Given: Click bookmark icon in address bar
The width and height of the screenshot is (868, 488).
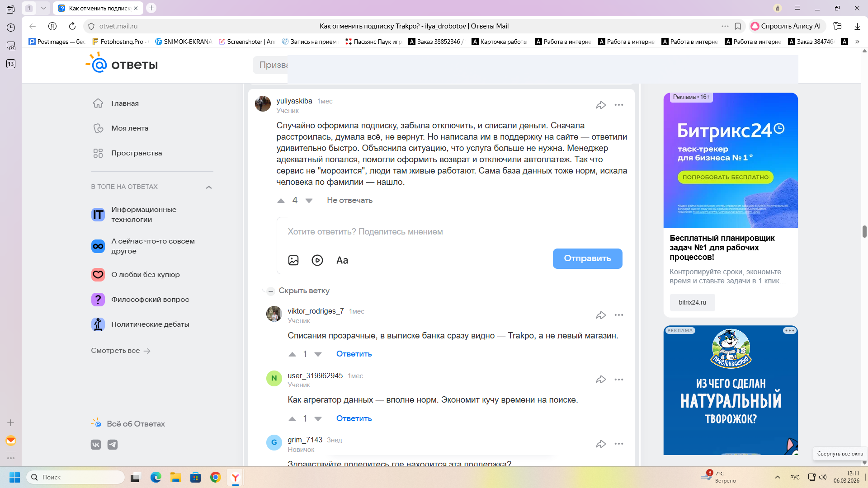Looking at the screenshot, I should pos(738,26).
